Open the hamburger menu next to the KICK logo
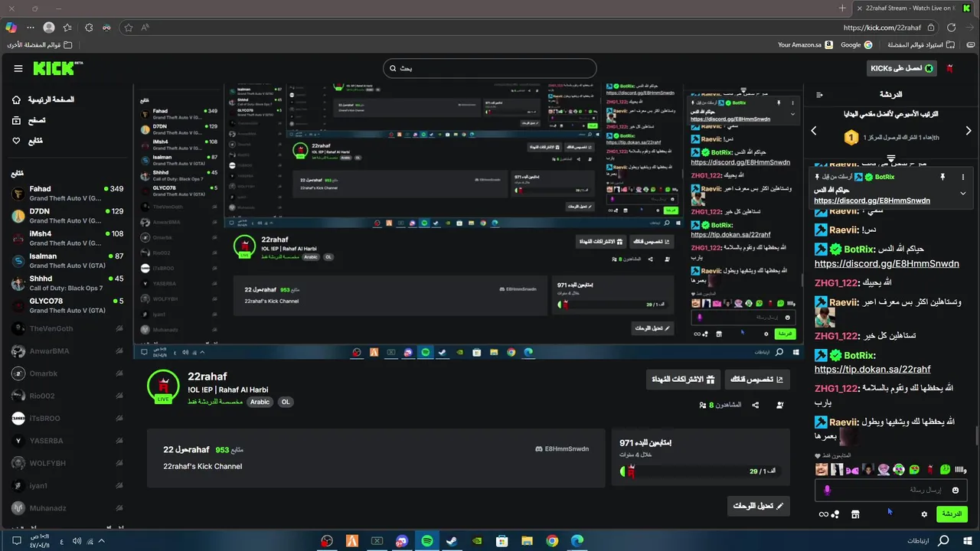The height and width of the screenshot is (551, 980). pos(18,69)
